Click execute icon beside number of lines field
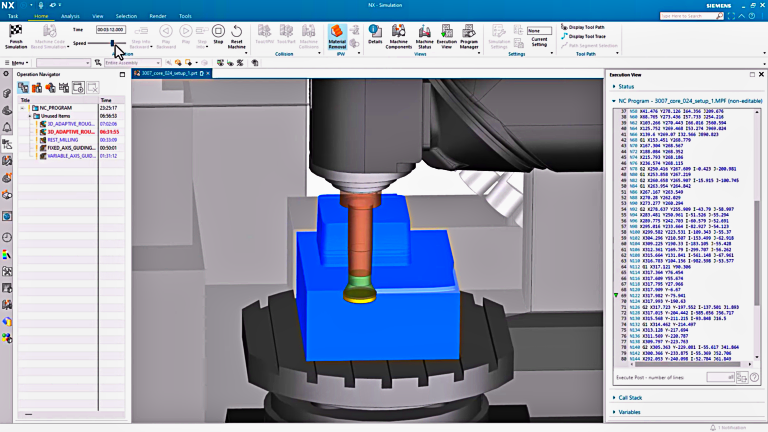 [742, 377]
